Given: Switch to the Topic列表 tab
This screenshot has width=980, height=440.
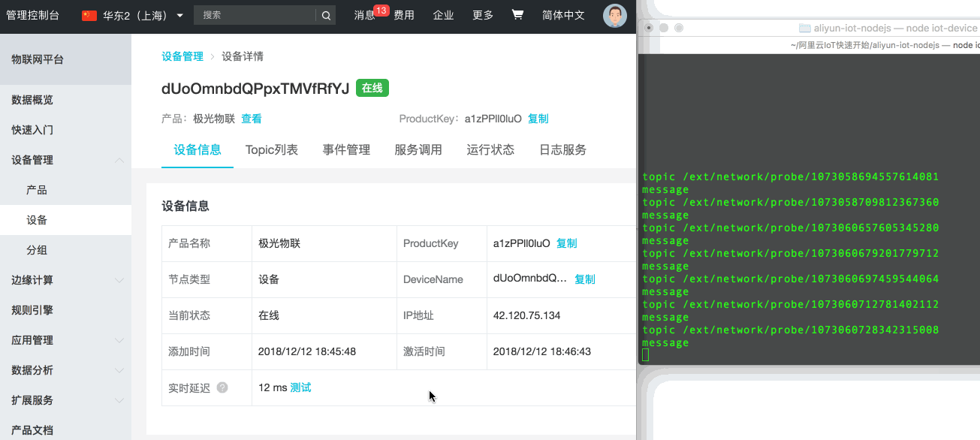Looking at the screenshot, I should 271,149.
